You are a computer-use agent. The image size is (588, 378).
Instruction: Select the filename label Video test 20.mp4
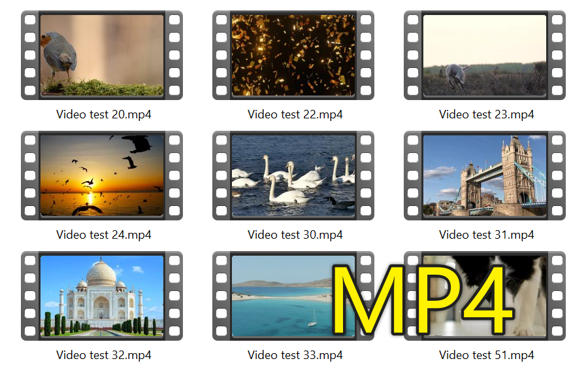(103, 114)
